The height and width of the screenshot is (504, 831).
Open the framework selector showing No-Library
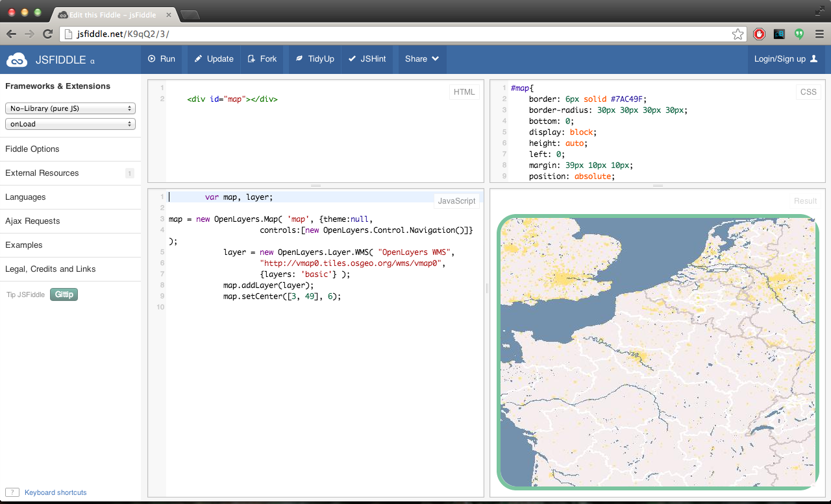coord(69,108)
